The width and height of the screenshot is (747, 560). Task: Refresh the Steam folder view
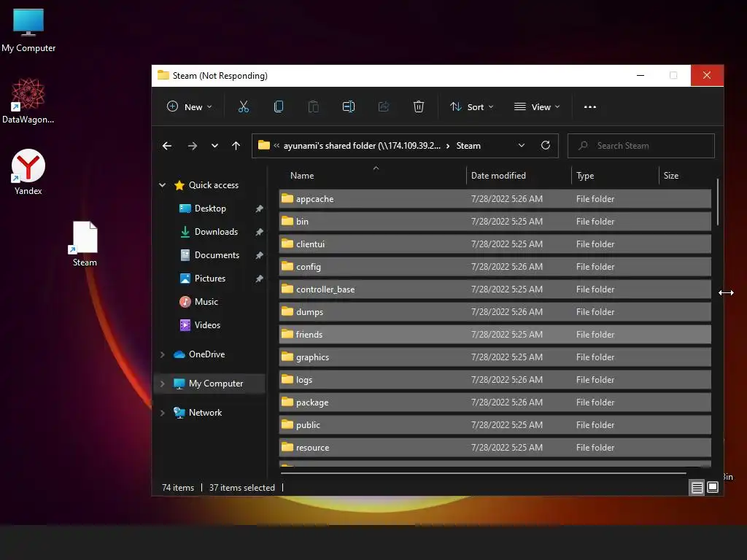546,145
